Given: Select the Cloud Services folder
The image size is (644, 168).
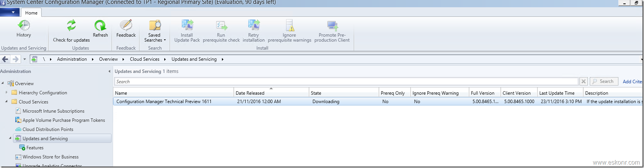Looking at the screenshot, I should click(x=34, y=102).
